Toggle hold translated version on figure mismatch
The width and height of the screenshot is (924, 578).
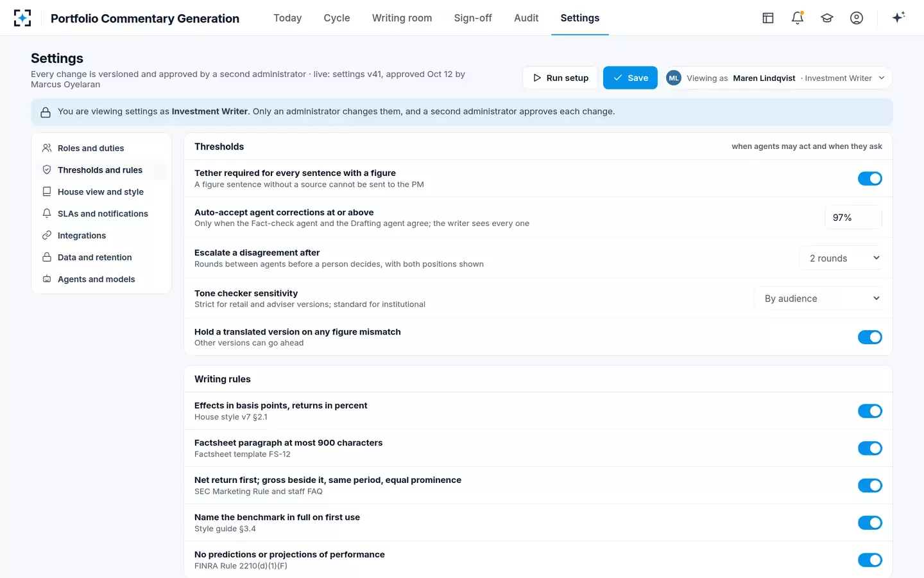click(870, 337)
